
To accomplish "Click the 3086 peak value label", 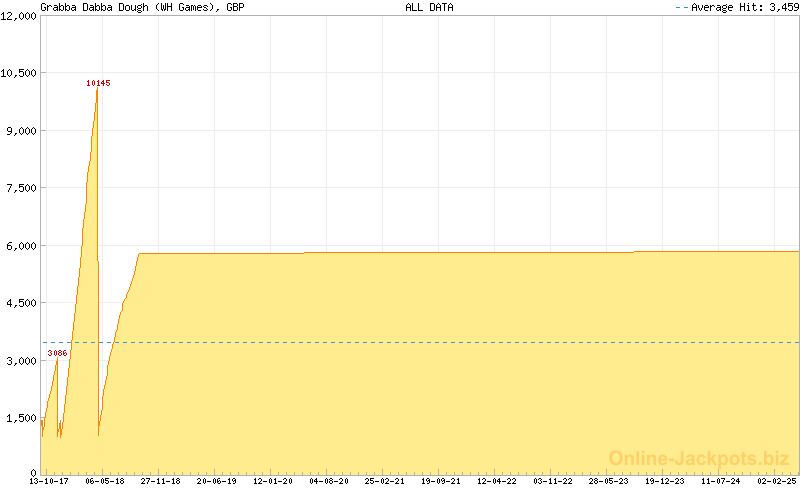I will point(58,353).
